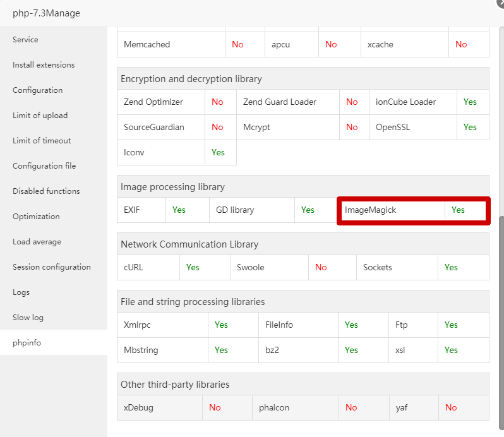The image size is (504, 437).
Task: Click the Swoole status No cell
Action: [x=321, y=268]
